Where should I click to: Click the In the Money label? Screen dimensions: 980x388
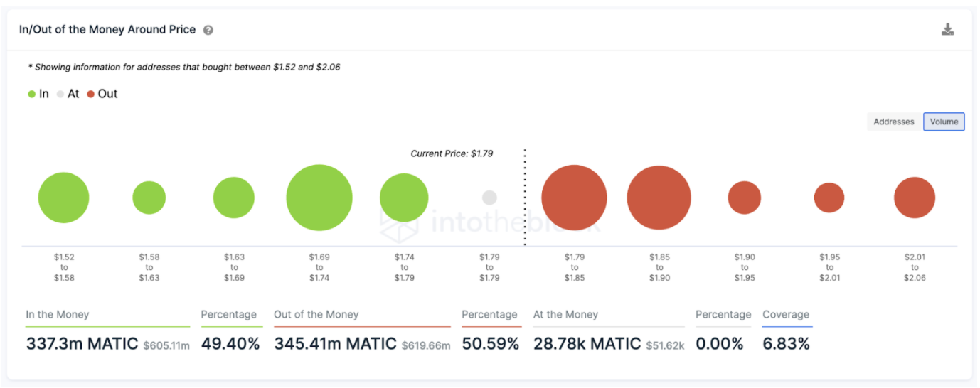58,314
